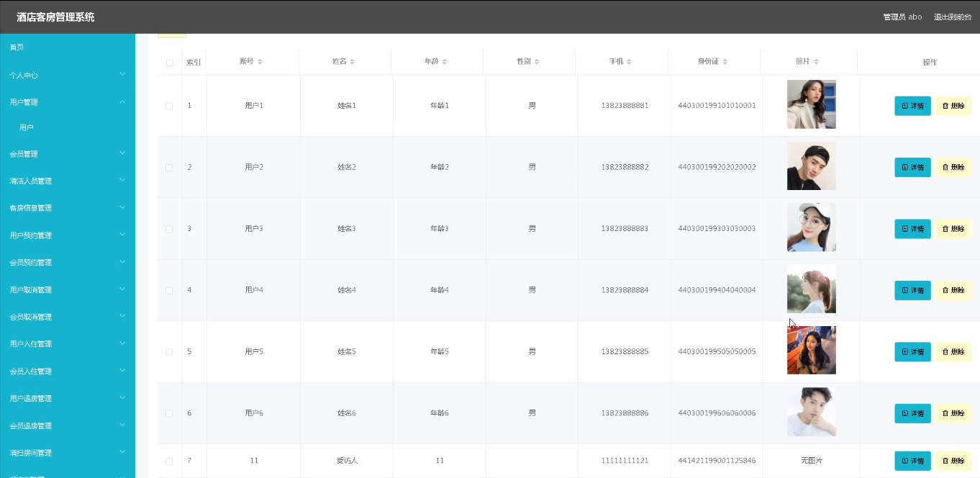Delete 用户3 with its 删除 button

pos(953,229)
